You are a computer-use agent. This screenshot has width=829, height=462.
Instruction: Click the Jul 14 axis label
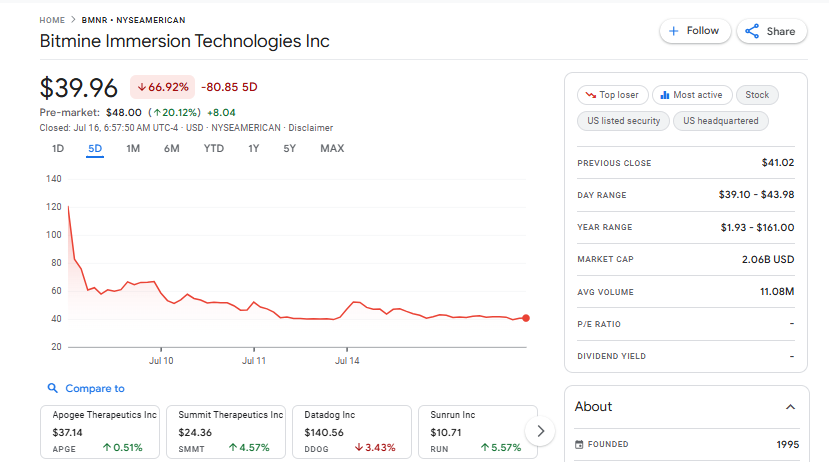tap(347, 361)
